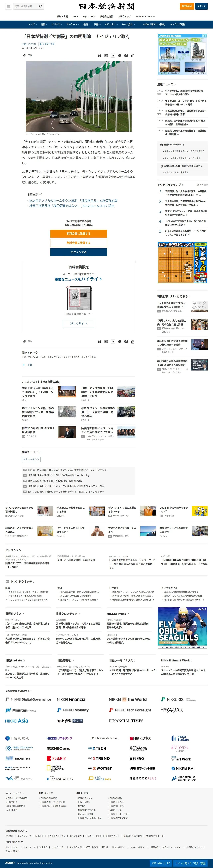This screenshot has height=868, width=213.
Task: Open the generic share icon under the headline
Action: (x=133, y=56)
